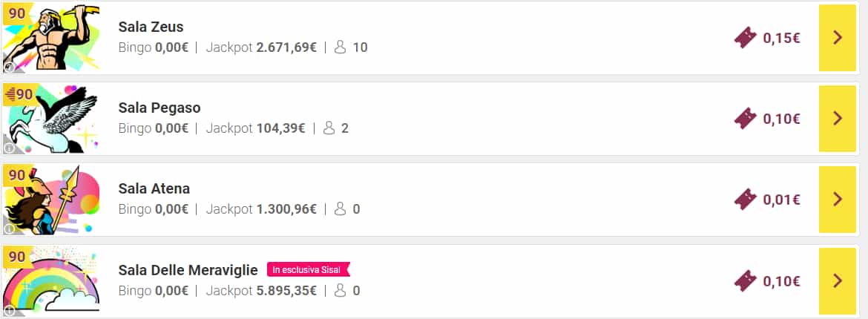Screen dimensions: 868x319
Task: Click the players icon in Sala Zeus row
Action: click(340, 47)
